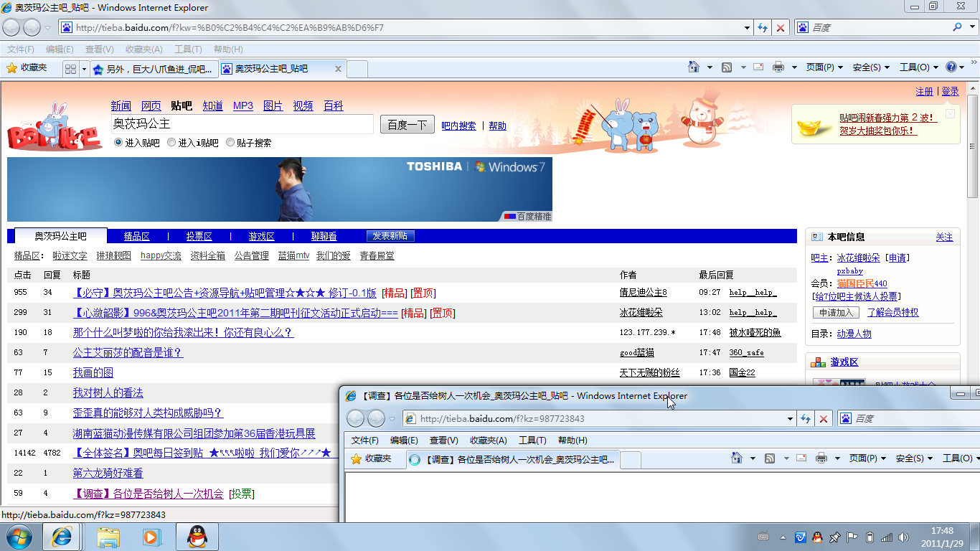Click 注册 link
This screenshot has height=551, width=980.
click(924, 92)
